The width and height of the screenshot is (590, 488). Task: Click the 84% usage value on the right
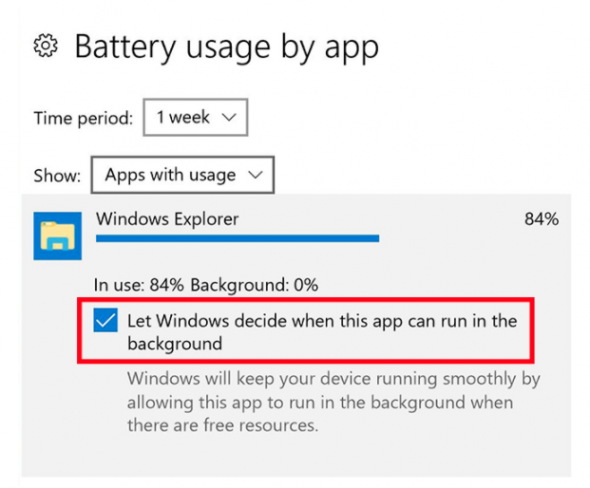point(541,219)
